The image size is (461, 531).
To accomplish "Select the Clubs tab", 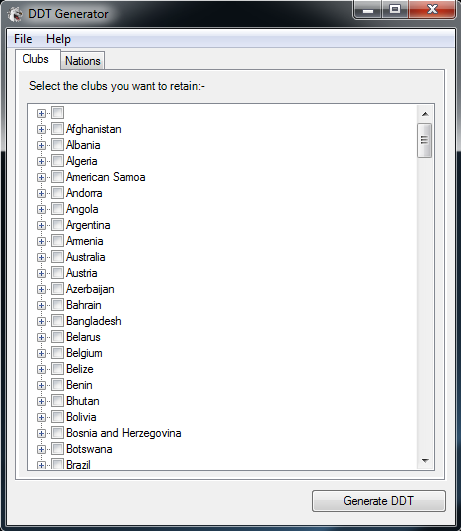I will point(36,59).
